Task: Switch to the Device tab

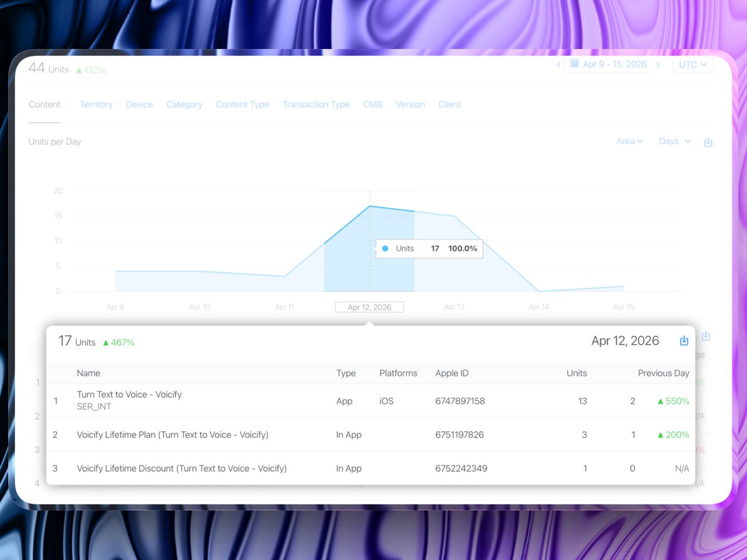Action: point(139,105)
